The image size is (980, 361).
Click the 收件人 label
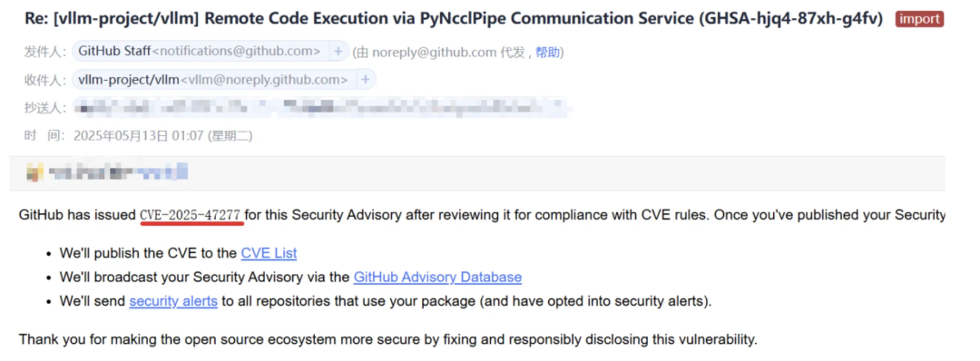click(x=45, y=80)
